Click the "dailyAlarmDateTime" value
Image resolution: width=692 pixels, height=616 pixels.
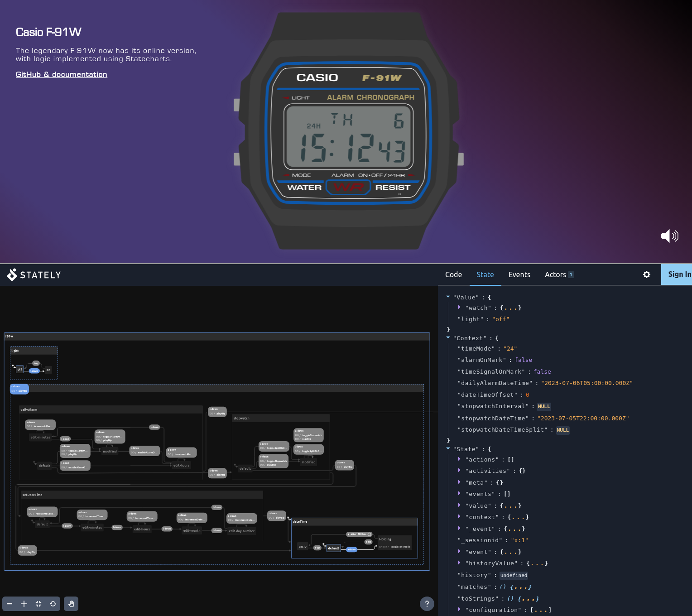[587, 383]
